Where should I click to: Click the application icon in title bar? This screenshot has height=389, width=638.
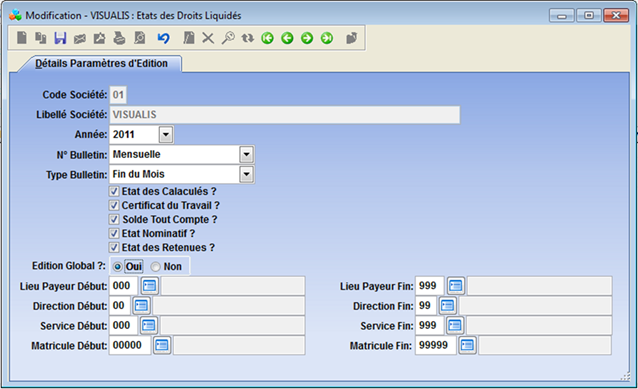(15, 15)
